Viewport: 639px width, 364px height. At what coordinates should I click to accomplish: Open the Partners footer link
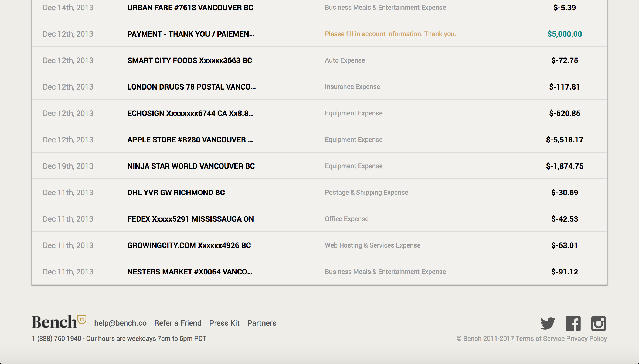pos(262,323)
